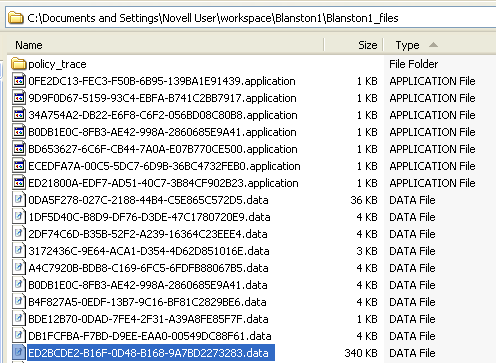The image size is (496, 363).
Task: Select file name B0DB1E0C-8FB3-AE42-998A-2860685E9A41.application
Action: (162, 132)
